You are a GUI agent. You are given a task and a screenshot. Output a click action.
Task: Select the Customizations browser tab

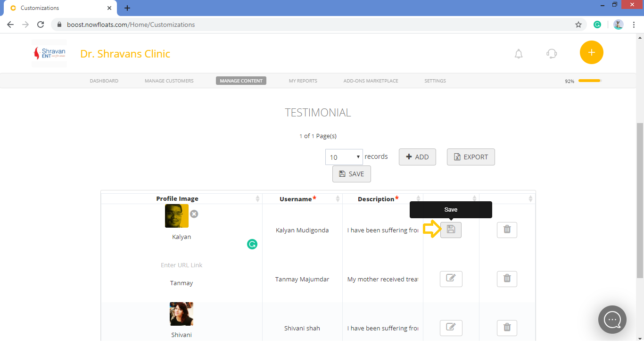click(60, 8)
